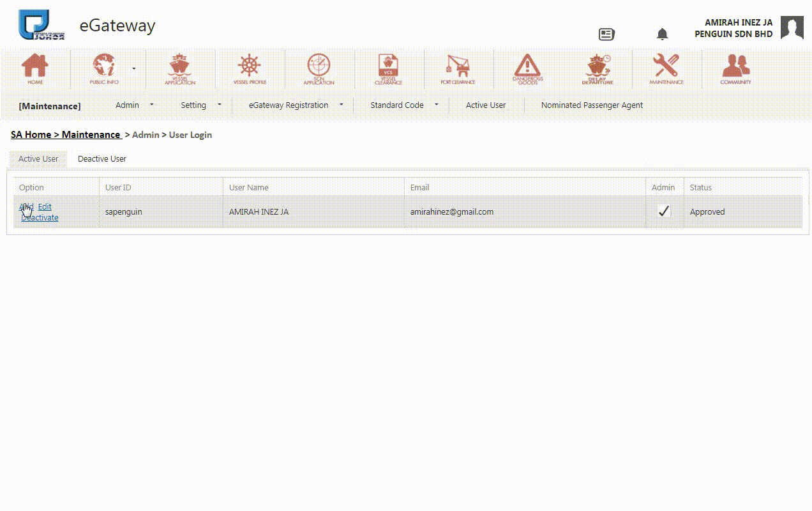This screenshot has height=511, width=812.
Task: Open the notification bell icon
Action: (x=663, y=34)
